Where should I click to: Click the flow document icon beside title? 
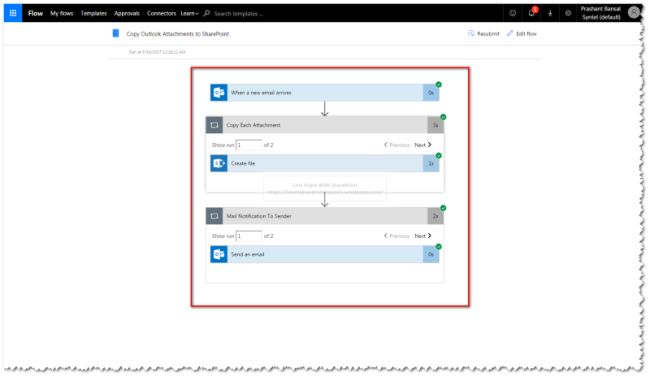pyautogui.click(x=116, y=33)
